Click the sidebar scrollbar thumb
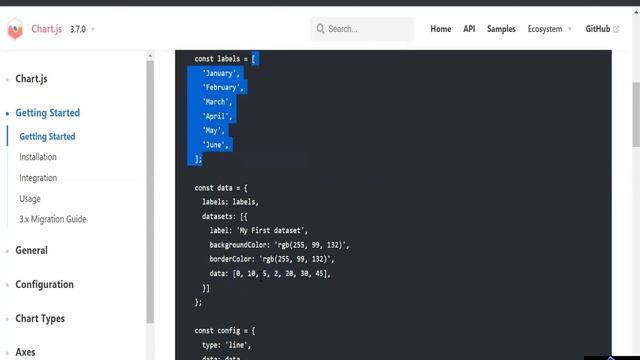 [x=150, y=192]
